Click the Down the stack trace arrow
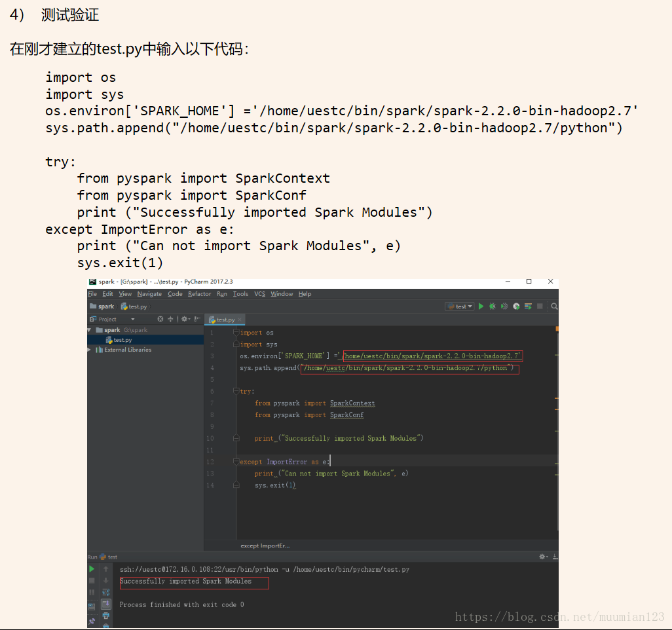The height and width of the screenshot is (630, 672). pos(106,581)
